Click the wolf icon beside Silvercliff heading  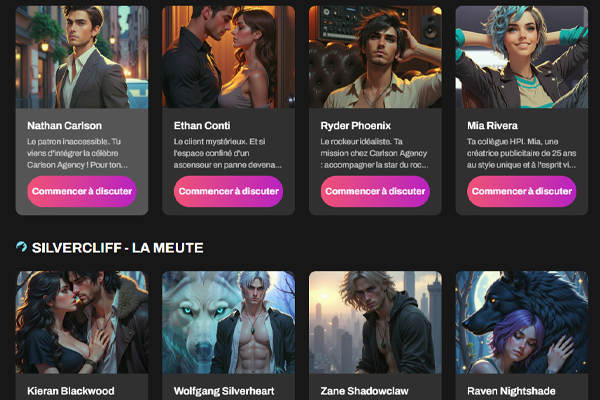click(21, 247)
